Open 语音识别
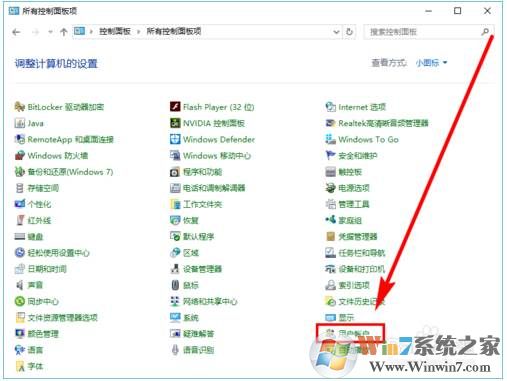 click(192, 350)
